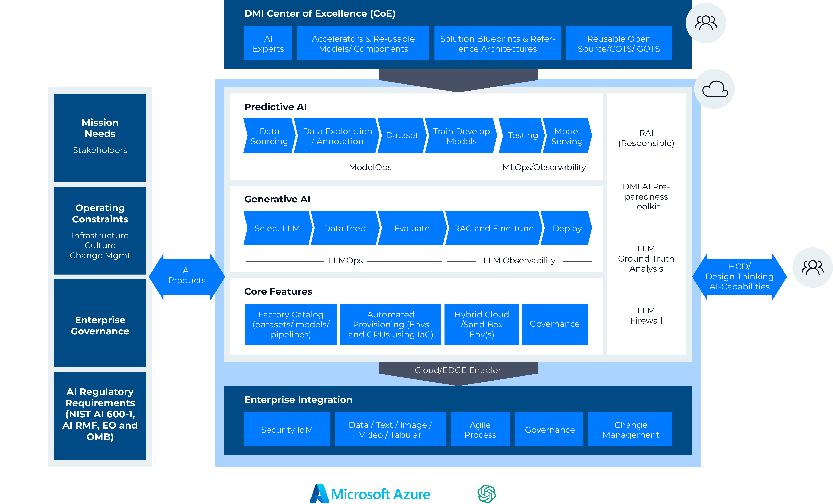
Task: Select the Dataset step
Action: click(x=402, y=136)
